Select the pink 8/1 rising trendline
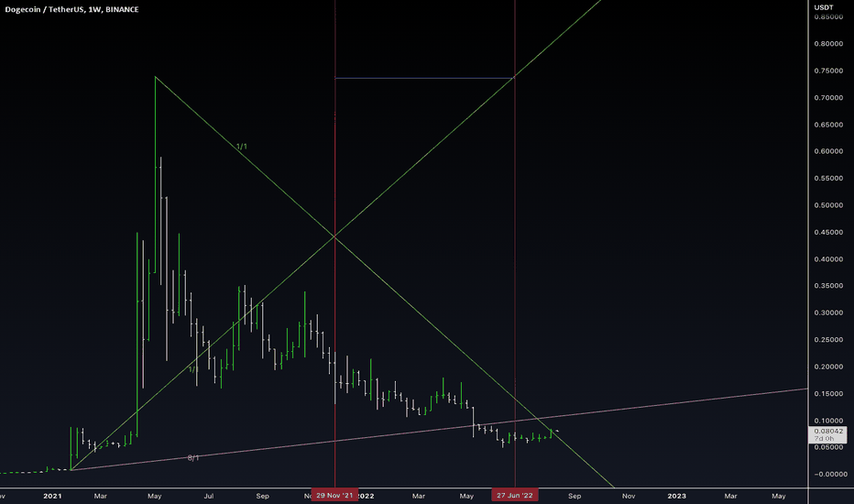 [x=439, y=430]
